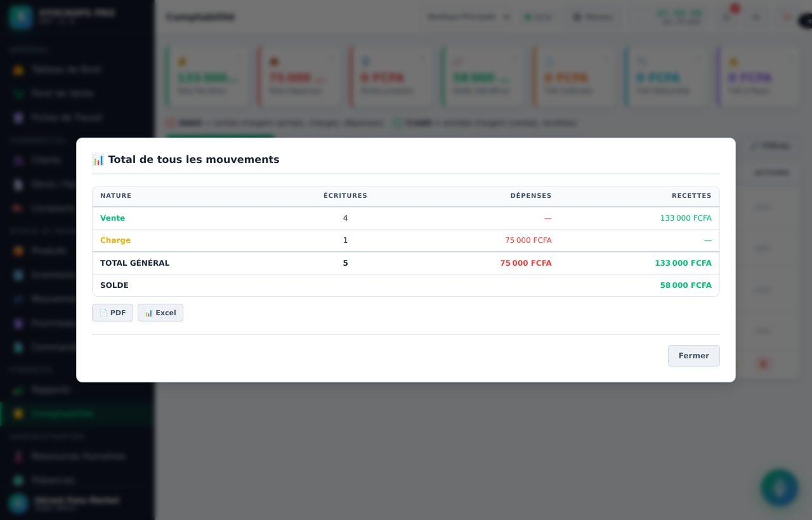Export the movements table as PDF

coord(112,313)
